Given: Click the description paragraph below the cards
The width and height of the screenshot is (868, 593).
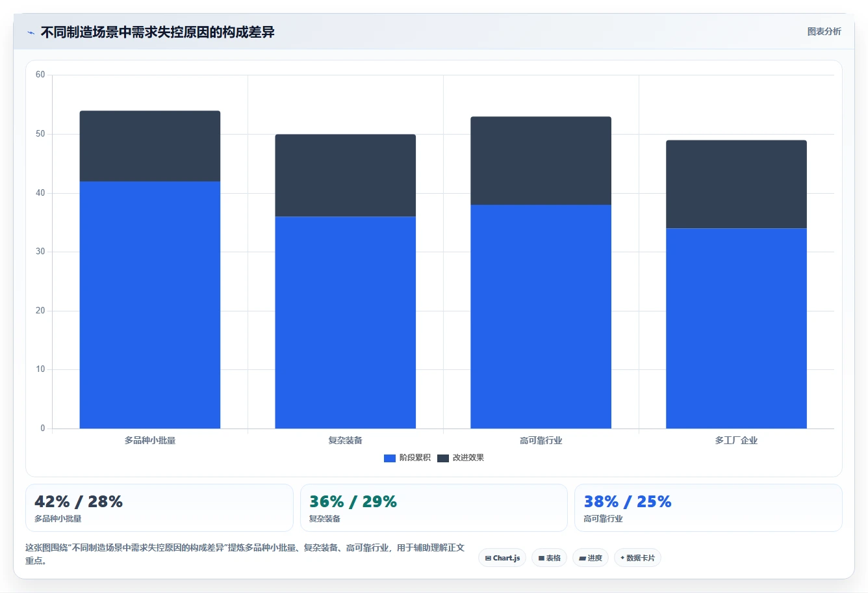Looking at the screenshot, I should pos(245,554).
